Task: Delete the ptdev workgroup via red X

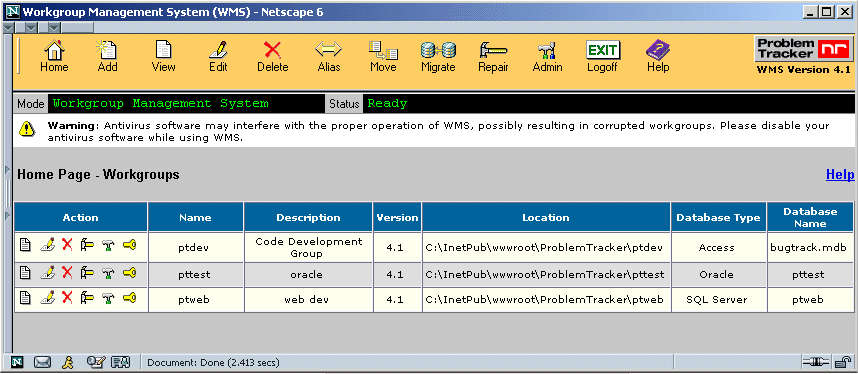Action: pos(67,245)
